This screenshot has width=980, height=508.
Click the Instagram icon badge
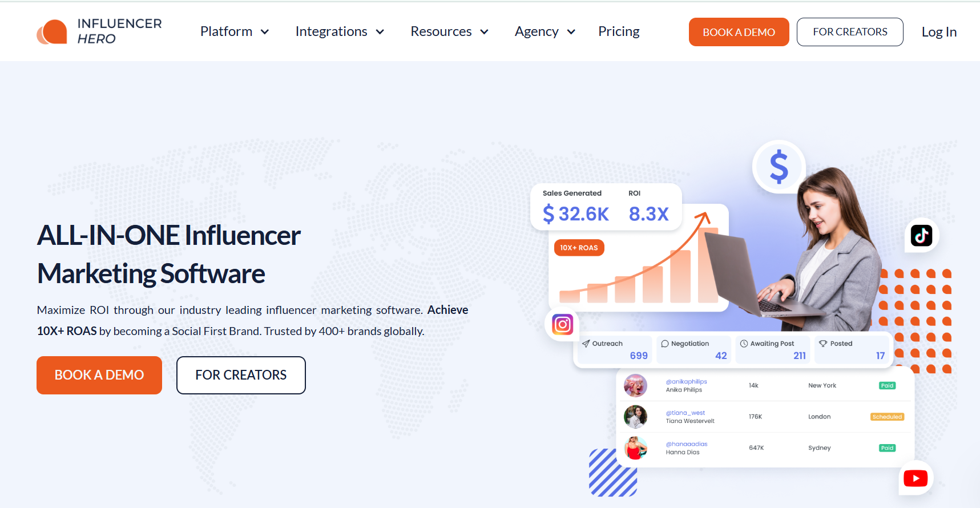(x=562, y=325)
